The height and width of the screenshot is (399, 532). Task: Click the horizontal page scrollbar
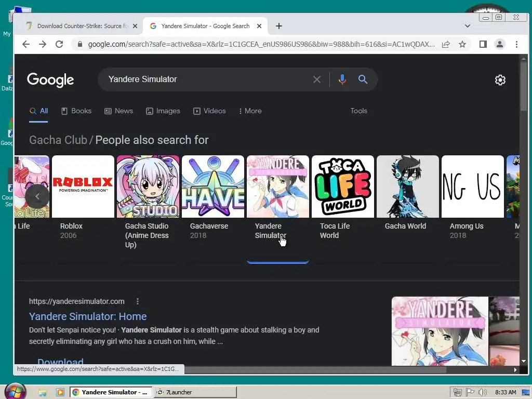315,370
